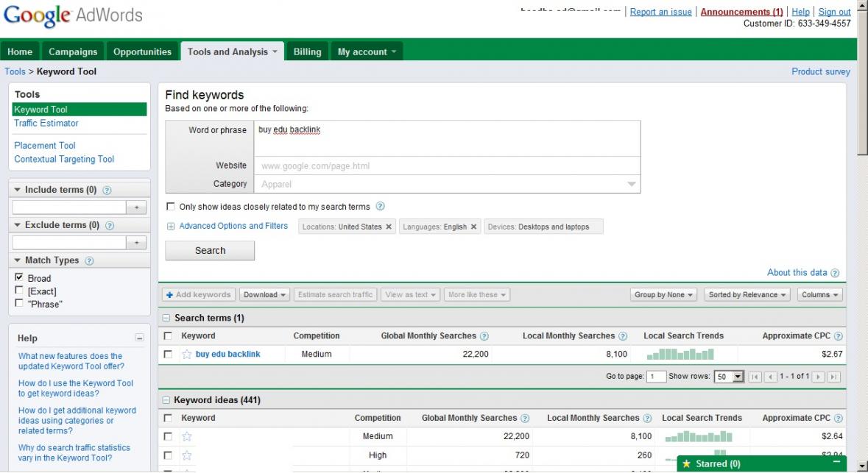Select all in Search terms table header checkbox

pyautogui.click(x=168, y=335)
